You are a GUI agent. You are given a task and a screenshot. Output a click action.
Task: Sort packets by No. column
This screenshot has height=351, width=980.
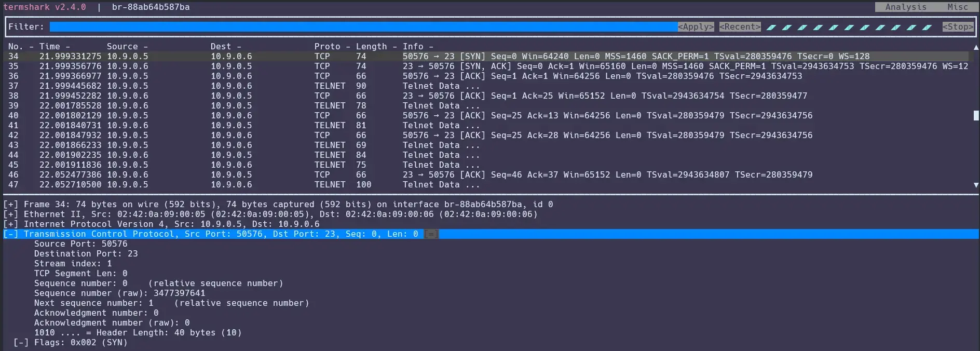coord(21,46)
